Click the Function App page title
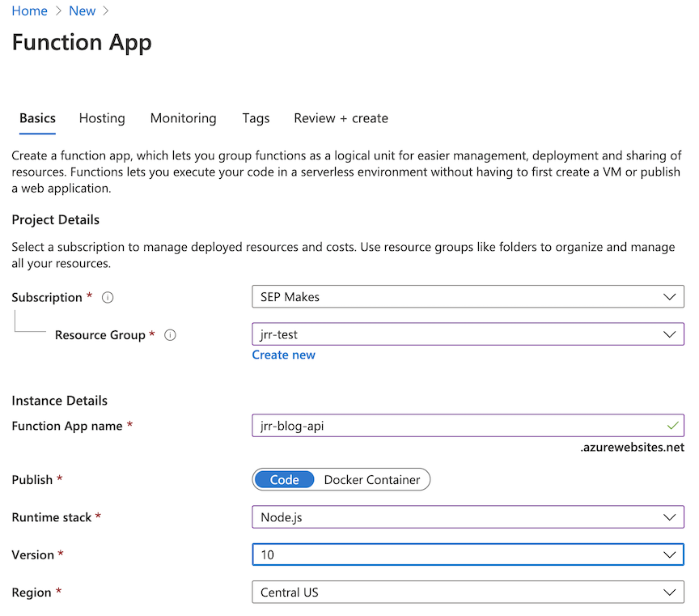The image size is (699, 616). tap(82, 43)
